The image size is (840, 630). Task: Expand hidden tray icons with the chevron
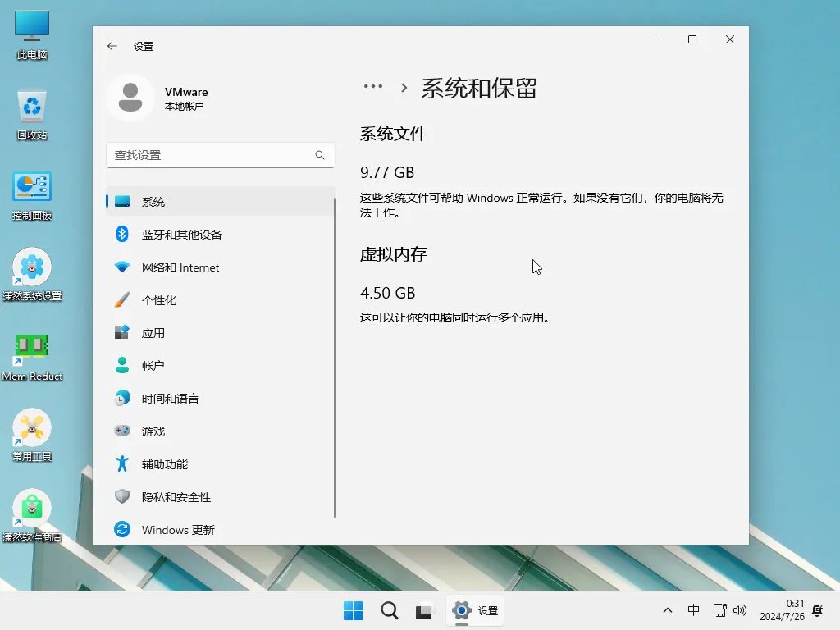[x=668, y=610]
